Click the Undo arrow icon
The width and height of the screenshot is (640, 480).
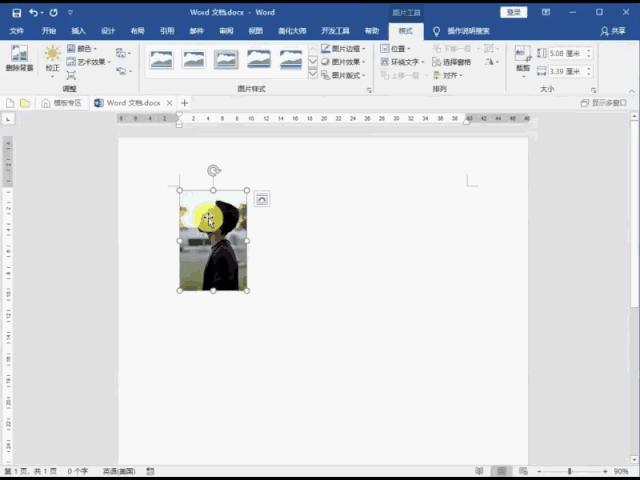(33, 13)
